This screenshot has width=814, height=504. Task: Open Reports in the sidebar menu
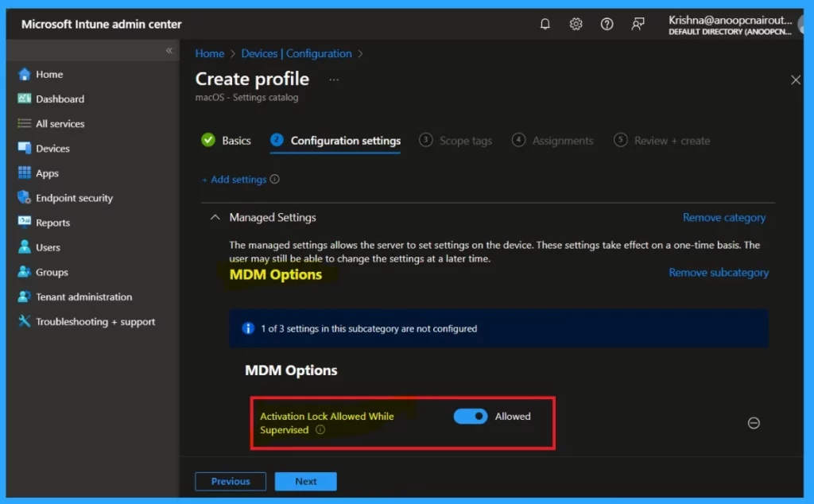[x=52, y=223]
